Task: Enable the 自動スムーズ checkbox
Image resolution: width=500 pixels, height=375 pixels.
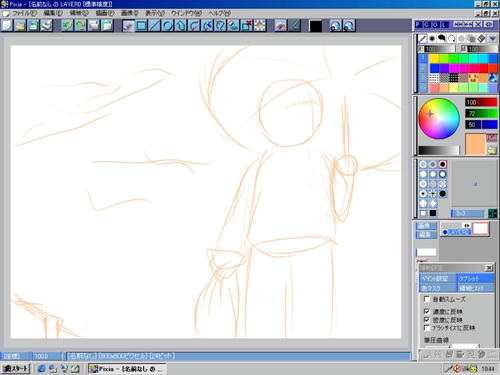Action: (x=427, y=299)
